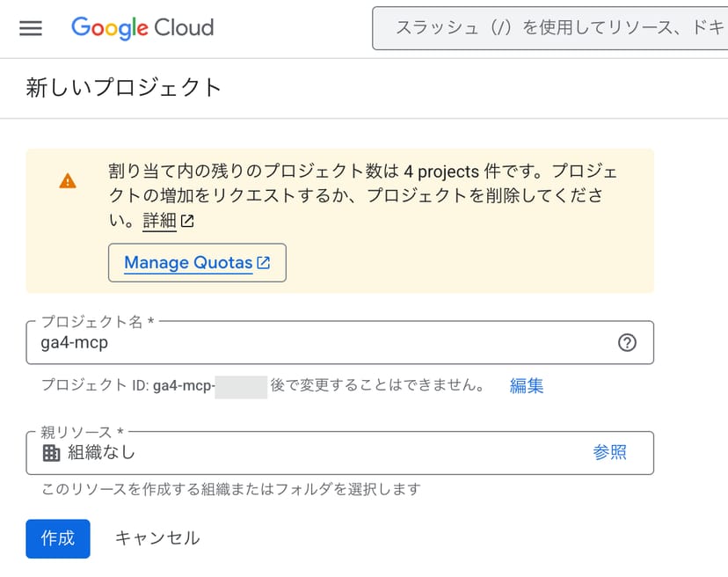Click the 新しいプロジェクト page heading
This screenshot has height=577, width=728.
click(123, 87)
